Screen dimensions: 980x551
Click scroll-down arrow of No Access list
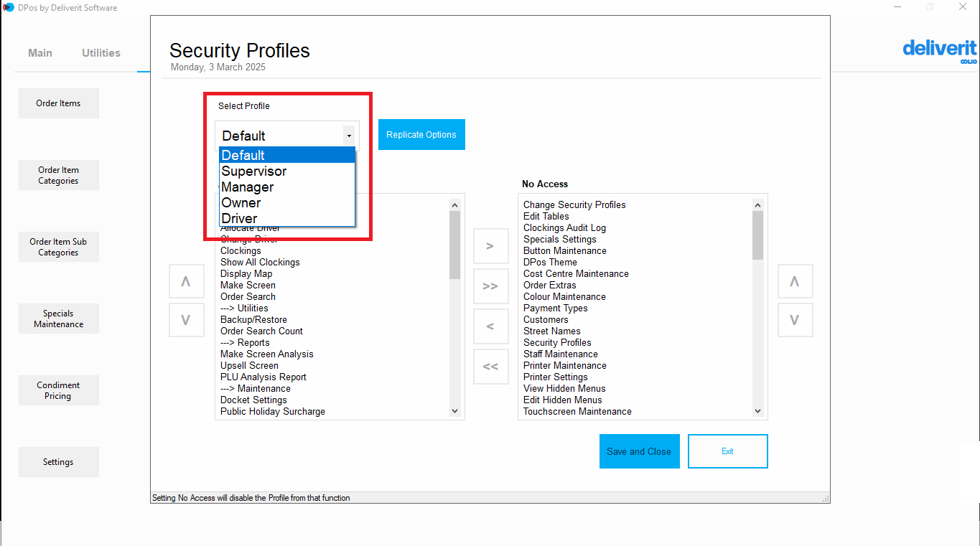click(758, 411)
